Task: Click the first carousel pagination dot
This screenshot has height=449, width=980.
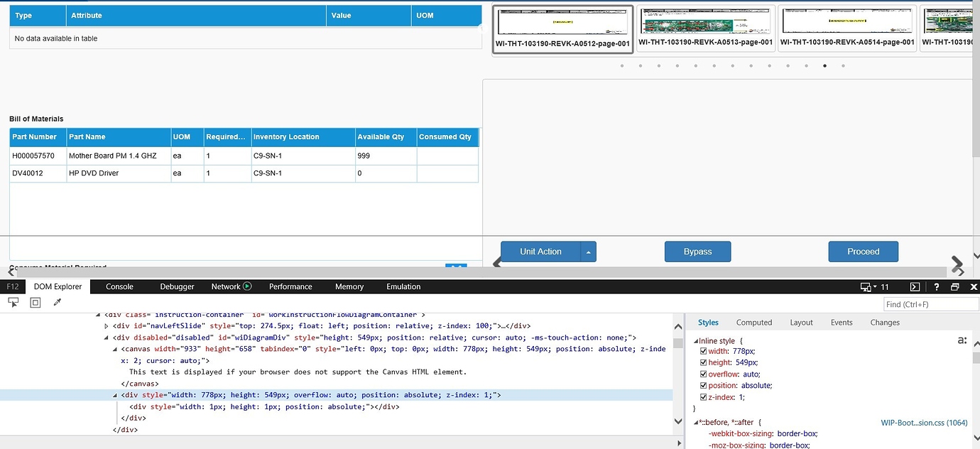Action: [x=622, y=66]
